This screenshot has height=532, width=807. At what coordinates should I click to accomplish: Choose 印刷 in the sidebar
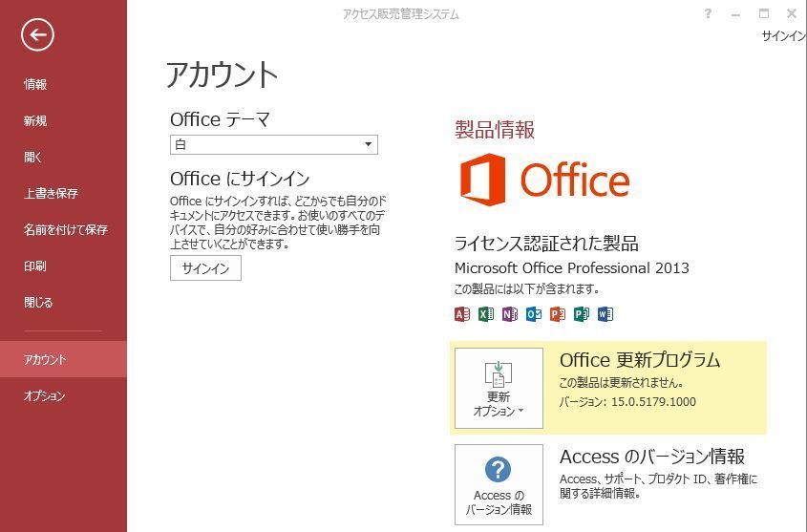click(x=35, y=266)
